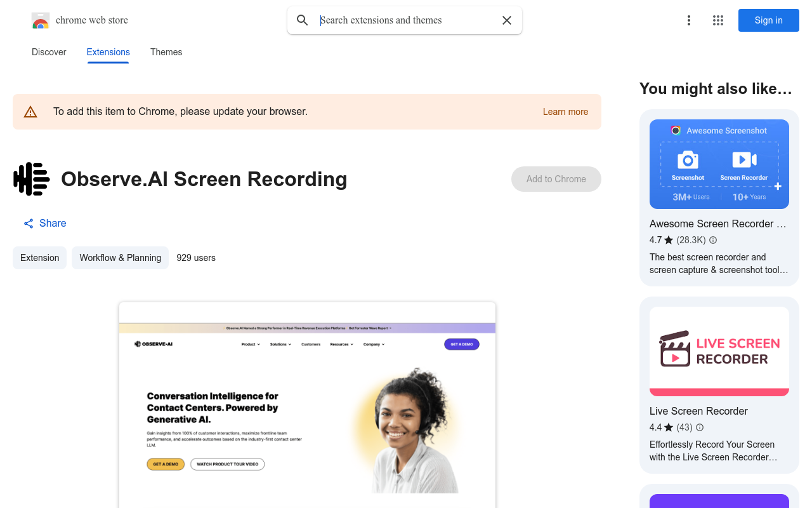812x508 pixels.
Task: Open the Live Screen Recorder title link
Action: pos(698,411)
